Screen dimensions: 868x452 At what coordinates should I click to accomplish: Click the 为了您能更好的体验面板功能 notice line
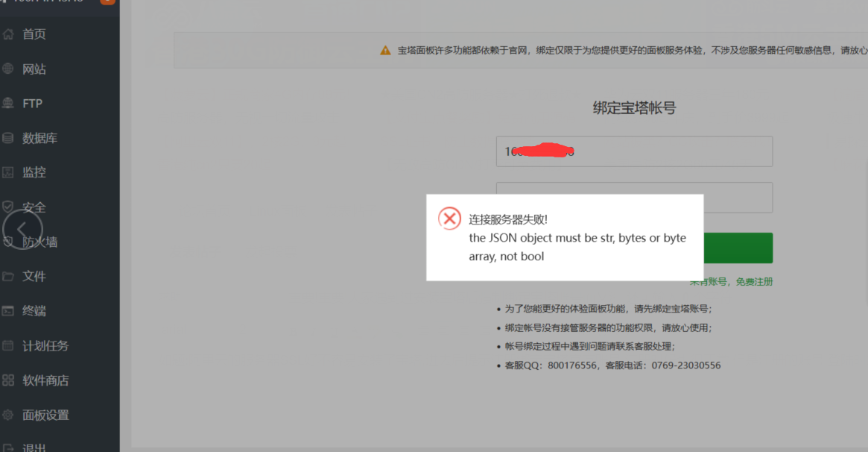608,309
